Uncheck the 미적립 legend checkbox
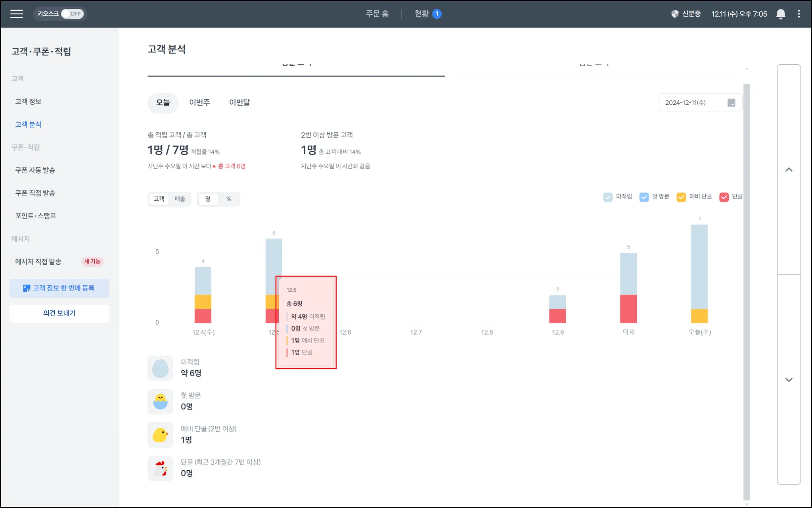 (607, 197)
